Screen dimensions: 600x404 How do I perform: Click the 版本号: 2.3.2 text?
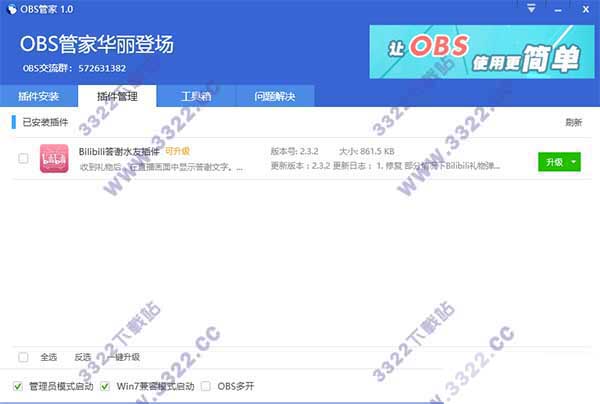coord(295,151)
